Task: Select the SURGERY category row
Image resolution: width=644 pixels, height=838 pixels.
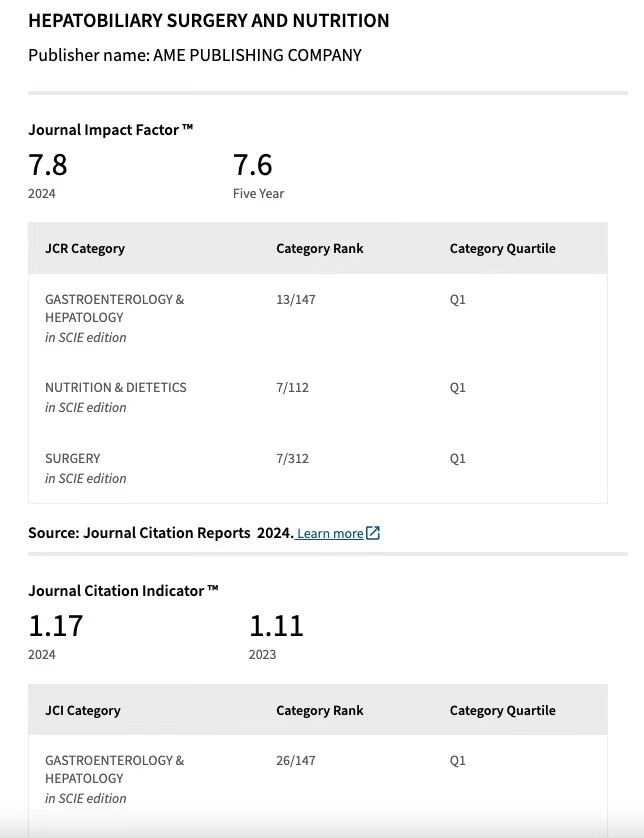Action: click(x=73, y=459)
